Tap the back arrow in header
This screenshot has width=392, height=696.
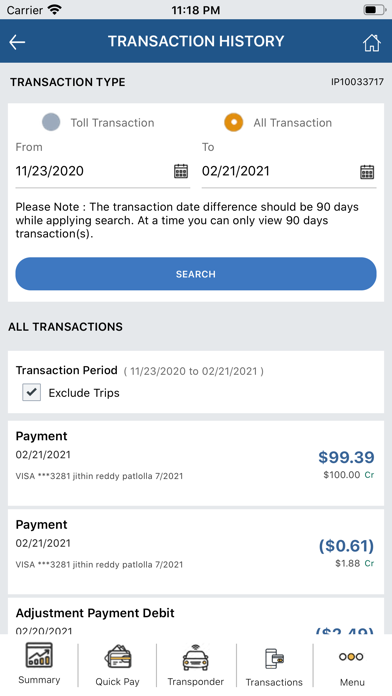click(x=17, y=42)
